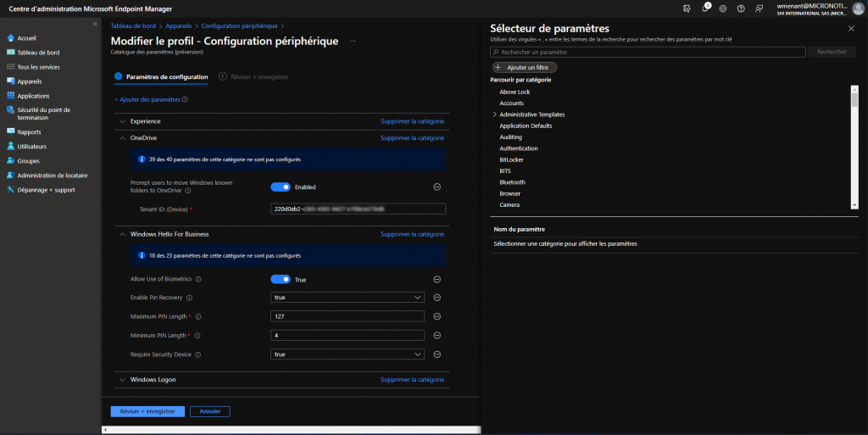Show info for Ajouter des paramètres
This screenshot has width=868, height=435.
pos(185,99)
